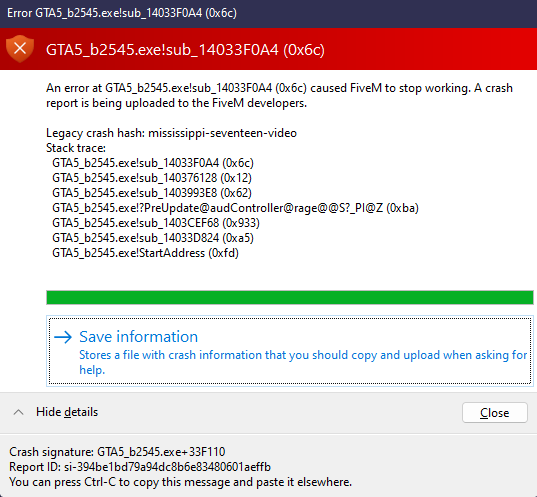Select stack line StartAddress (0xfd)
Image resolution: width=537 pixels, height=497 pixels.
point(145,253)
